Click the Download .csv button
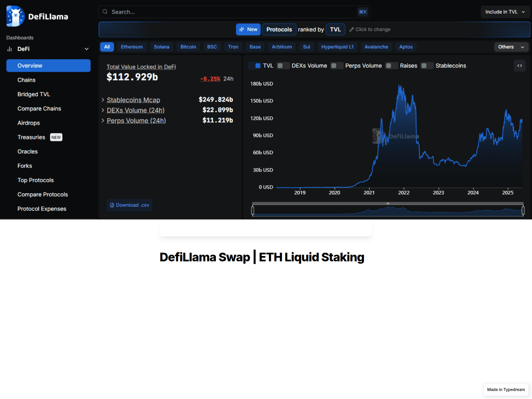532x399 pixels. (130, 205)
